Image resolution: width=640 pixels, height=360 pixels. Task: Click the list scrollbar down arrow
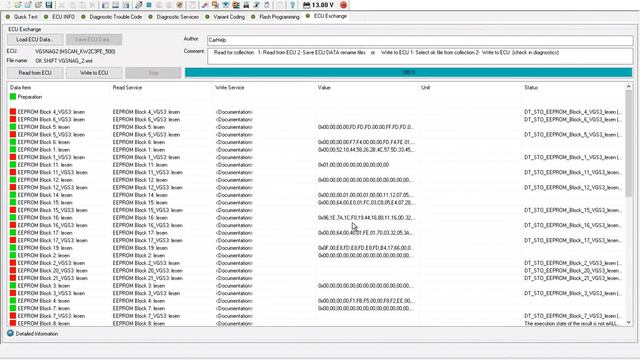pyautogui.click(x=629, y=322)
